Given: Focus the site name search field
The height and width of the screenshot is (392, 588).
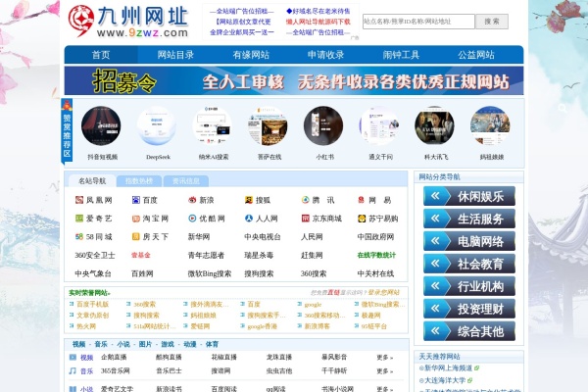Looking at the screenshot, I should tap(418, 22).
